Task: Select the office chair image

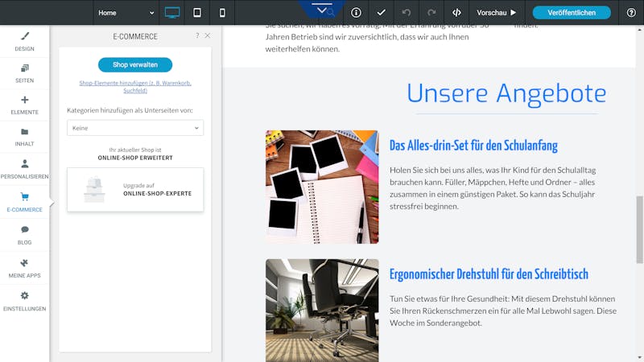Action: click(x=322, y=311)
